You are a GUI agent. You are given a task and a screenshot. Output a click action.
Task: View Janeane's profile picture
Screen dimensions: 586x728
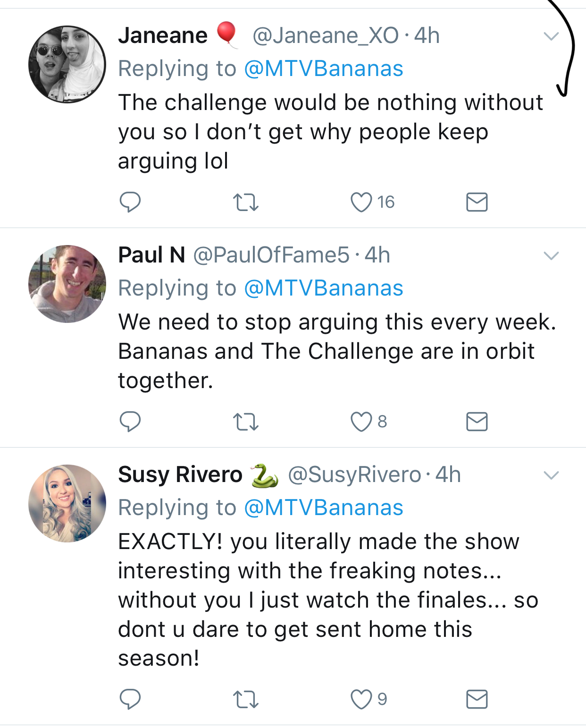pyautogui.click(x=67, y=64)
